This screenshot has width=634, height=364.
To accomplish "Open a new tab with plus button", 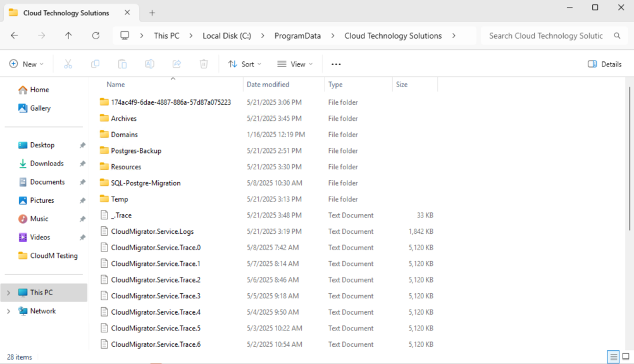I will pyautogui.click(x=152, y=13).
